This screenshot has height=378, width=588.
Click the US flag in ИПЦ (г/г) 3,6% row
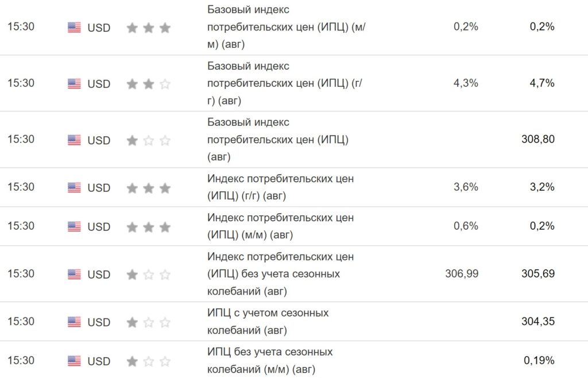coord(74,188)
